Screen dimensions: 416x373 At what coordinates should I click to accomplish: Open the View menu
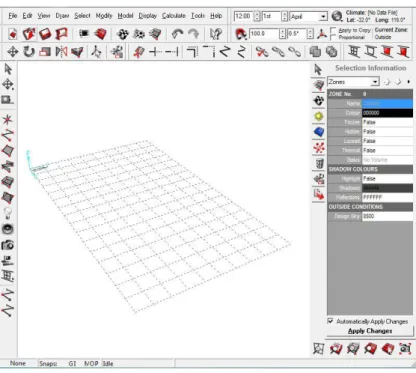(44, 16)
